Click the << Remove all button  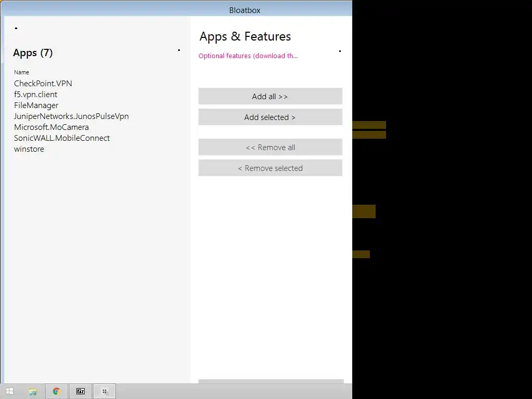click(270, 147)
